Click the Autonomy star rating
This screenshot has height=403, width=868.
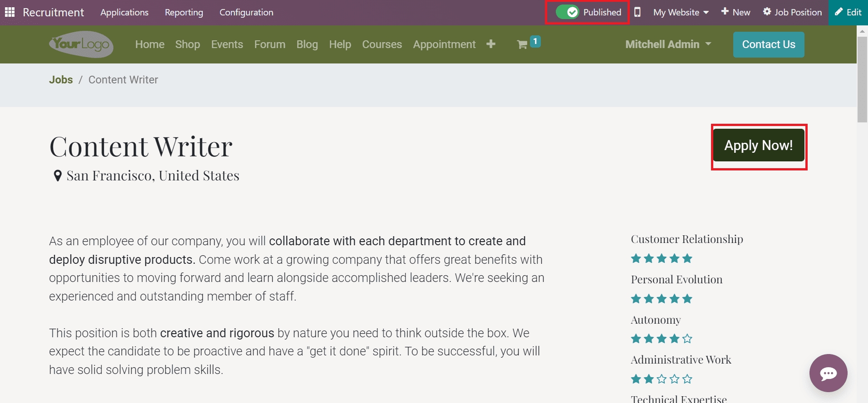pyautogui.click(x=662, y=339)
